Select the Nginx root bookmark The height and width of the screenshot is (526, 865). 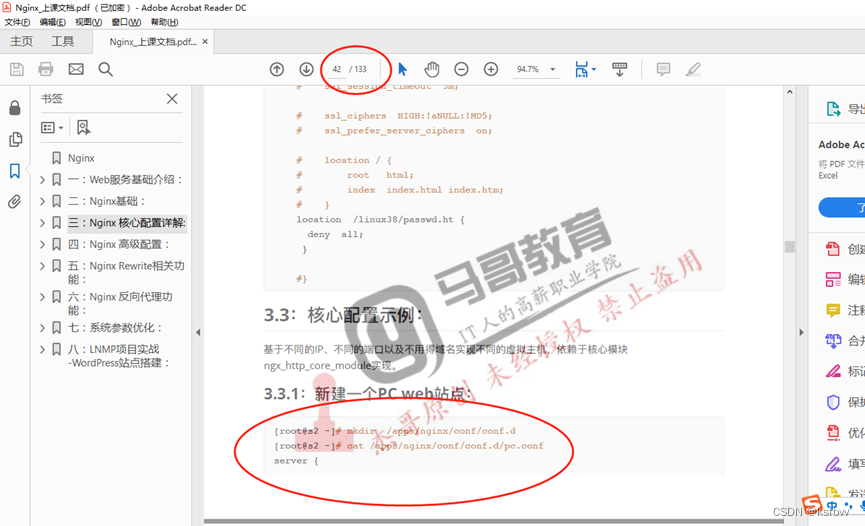[x=81, y=158]
